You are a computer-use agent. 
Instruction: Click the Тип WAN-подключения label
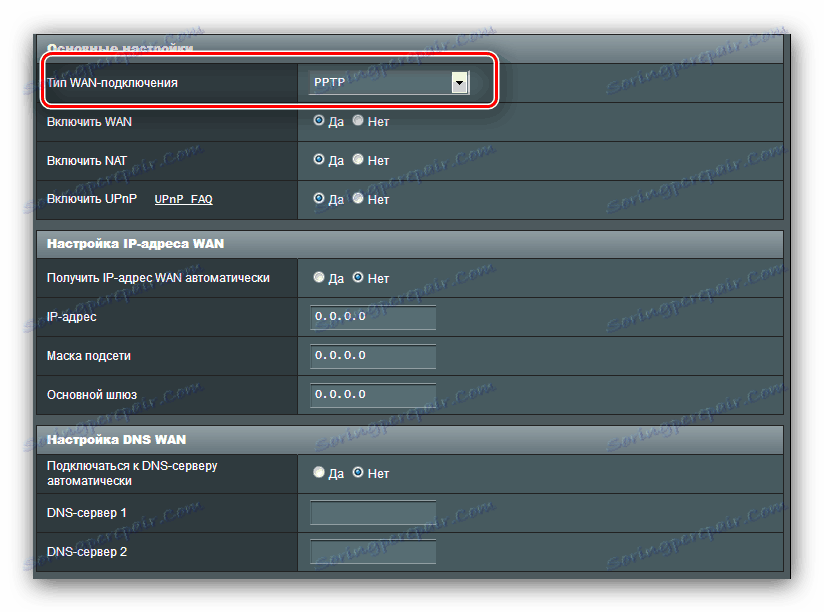112,83
